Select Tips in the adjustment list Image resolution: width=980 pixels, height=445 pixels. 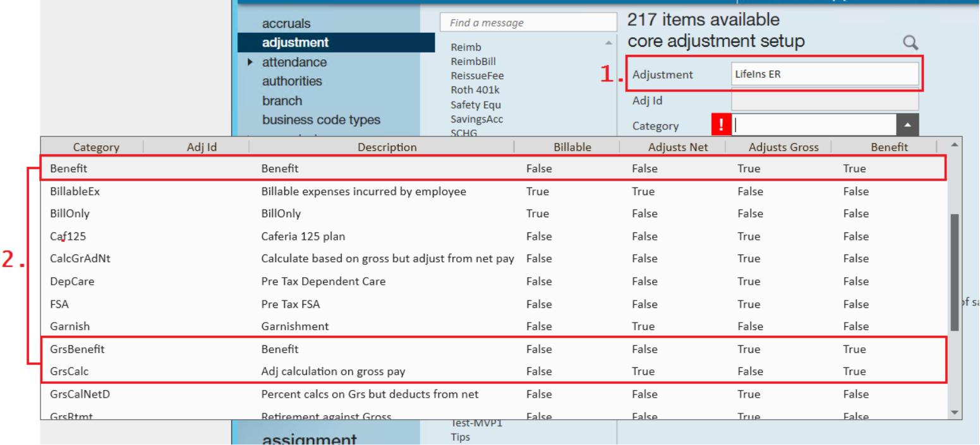pos(460,437)
